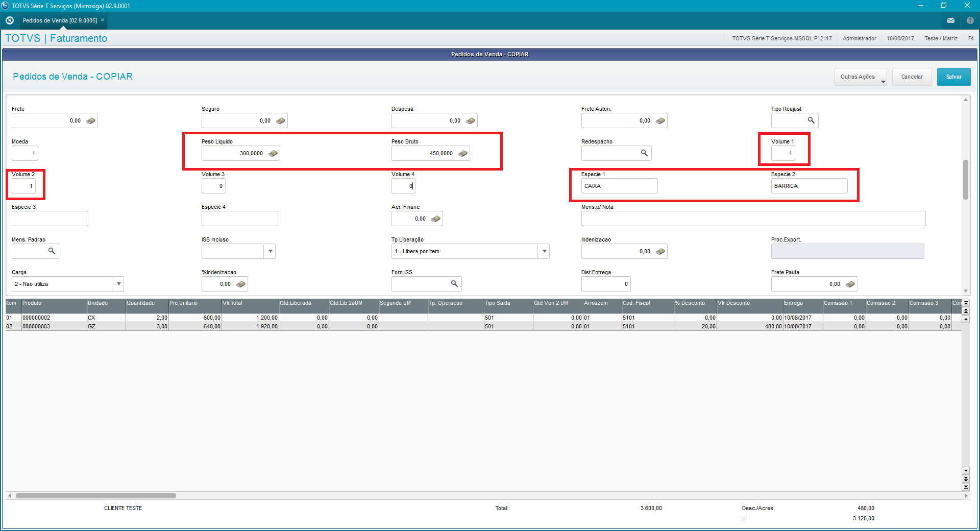The image size is (980, 531).
Task: Click the 1.200,00 total value cell
Action: click(x=250, y=318)
